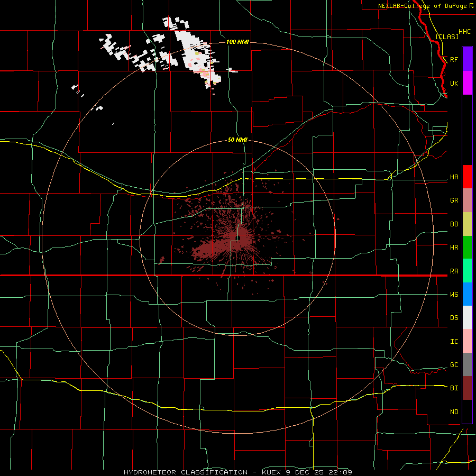Click the 'HR' legend label
Image resolution: width=476 pixels, height=476 pixels.
pyautogui.click(x=454, y=248)
